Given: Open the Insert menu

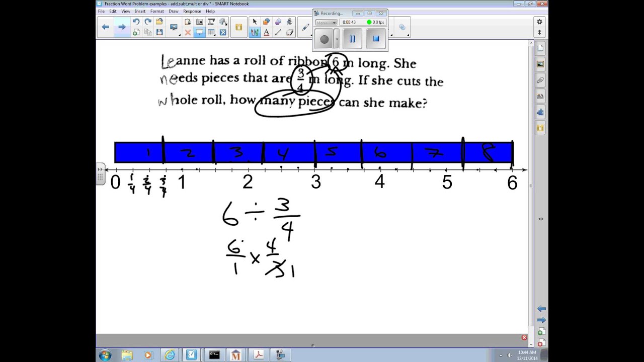Looking at the screenshot, I should coord(140,11).
